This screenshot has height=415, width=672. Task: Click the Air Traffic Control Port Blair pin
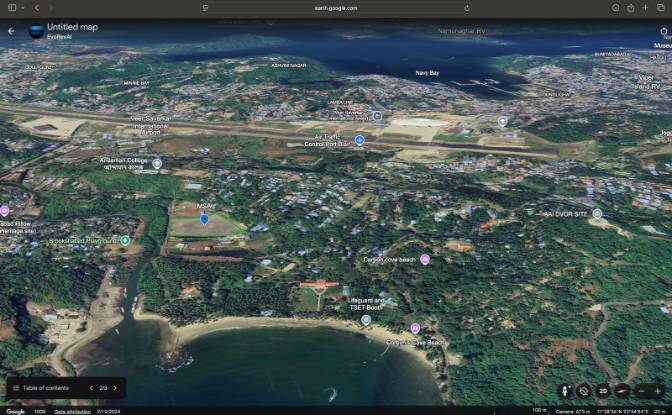[360, 140]
